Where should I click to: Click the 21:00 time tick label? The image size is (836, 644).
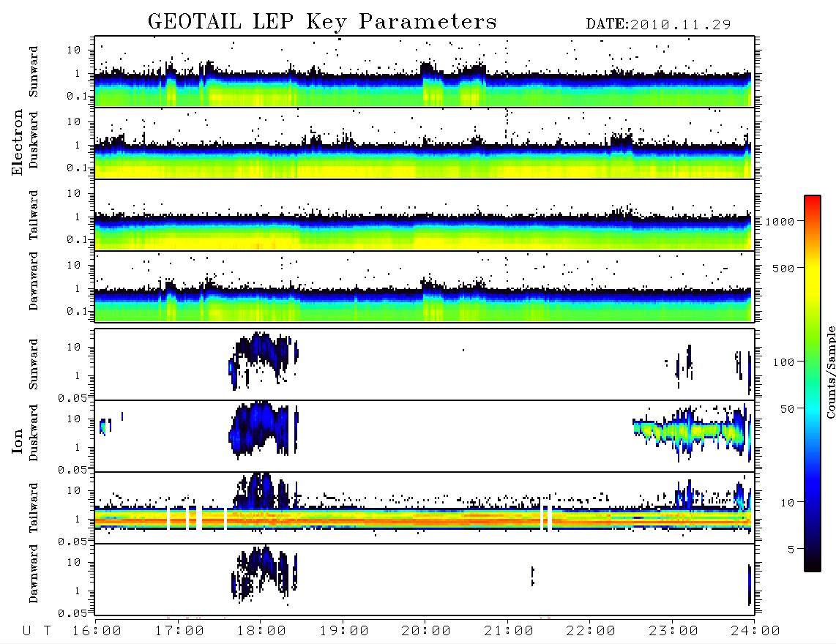tap(509, 631)
